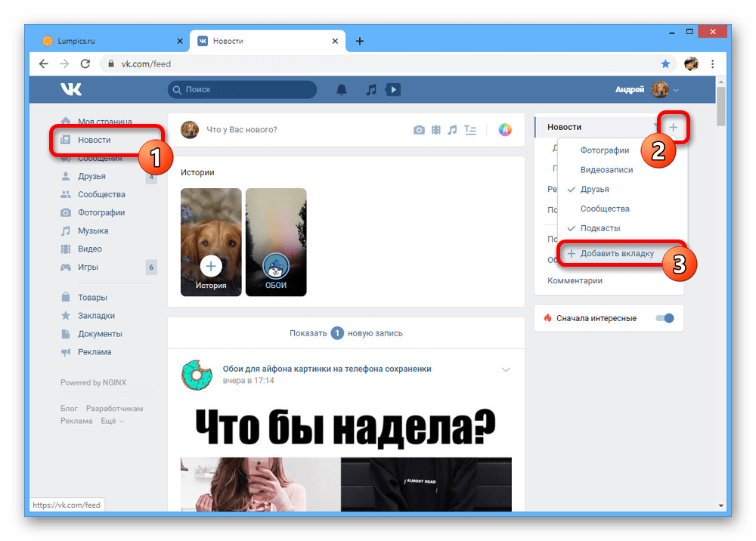This screenshot has width=756, height=541.
Task: Expand the post options chevron
Action: pyautogui.click(x=506, y=369)
